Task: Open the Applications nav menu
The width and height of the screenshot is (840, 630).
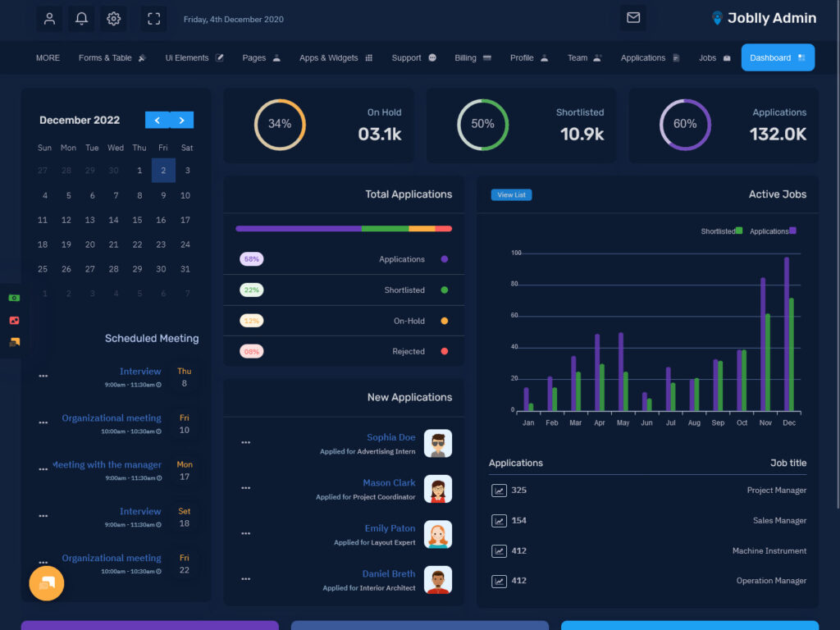Action: [651, 58]
